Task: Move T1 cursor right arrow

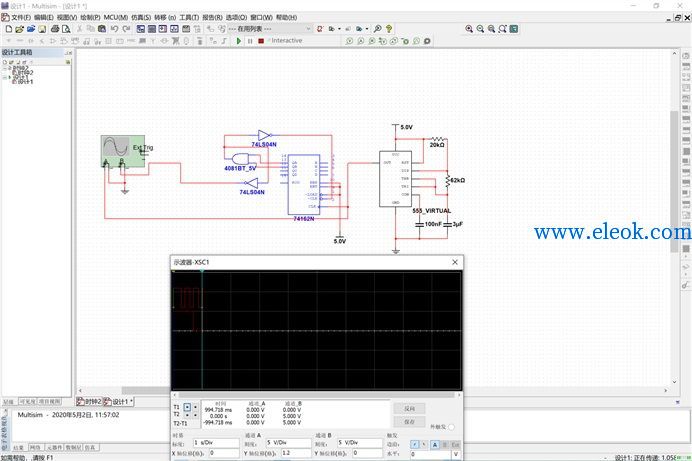Action: pyautogui.click(x=196, y=407)
